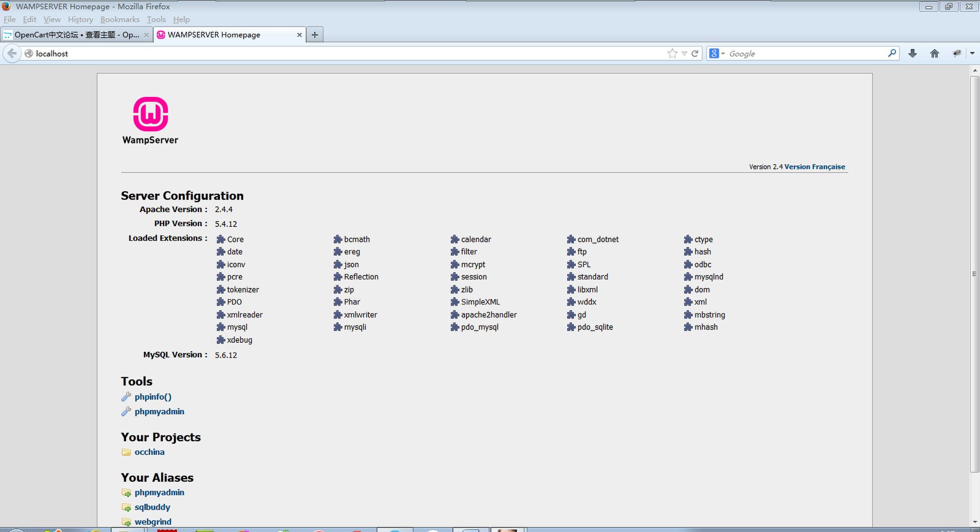
Task: Click the puzzle icon next to com_dotnet
Action: pyautogui.click(x=571, y=239)
